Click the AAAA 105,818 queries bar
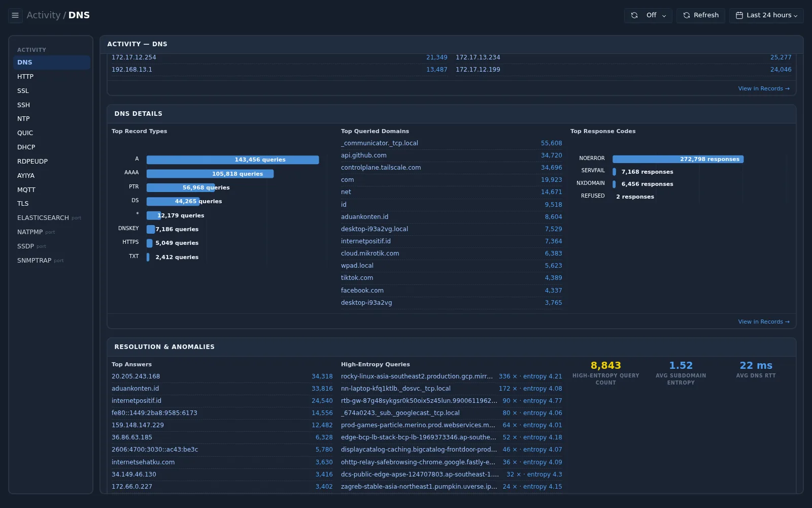This screenshot has height=508, width=812. (x=210, y=174)
